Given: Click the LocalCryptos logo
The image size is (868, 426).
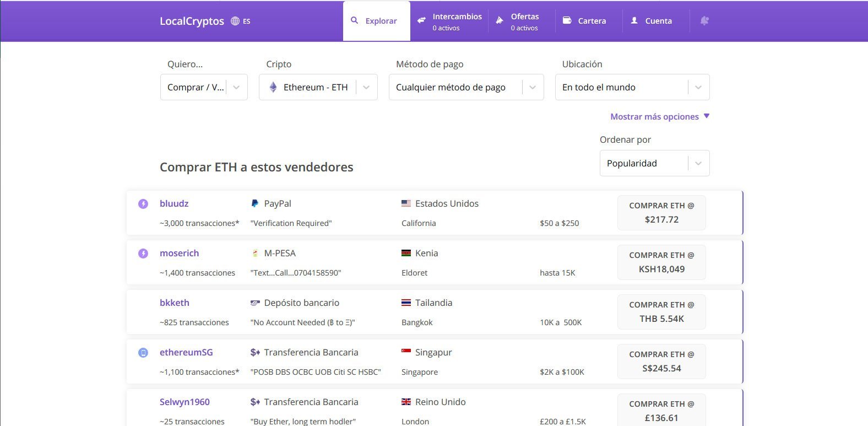Looking at the screenshot, I should point(192,21).
